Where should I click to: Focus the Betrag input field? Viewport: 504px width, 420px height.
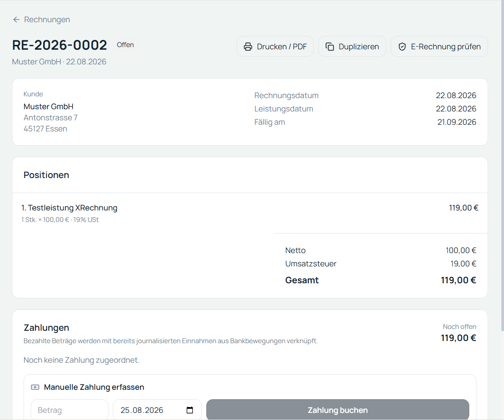click(x=69, y=410)
